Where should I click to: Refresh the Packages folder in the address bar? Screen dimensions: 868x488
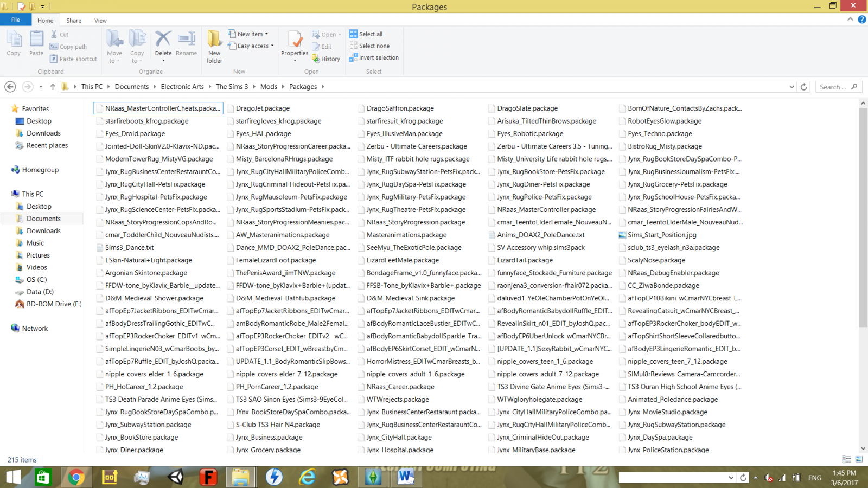pyautogui.click(x=804, y=87)
